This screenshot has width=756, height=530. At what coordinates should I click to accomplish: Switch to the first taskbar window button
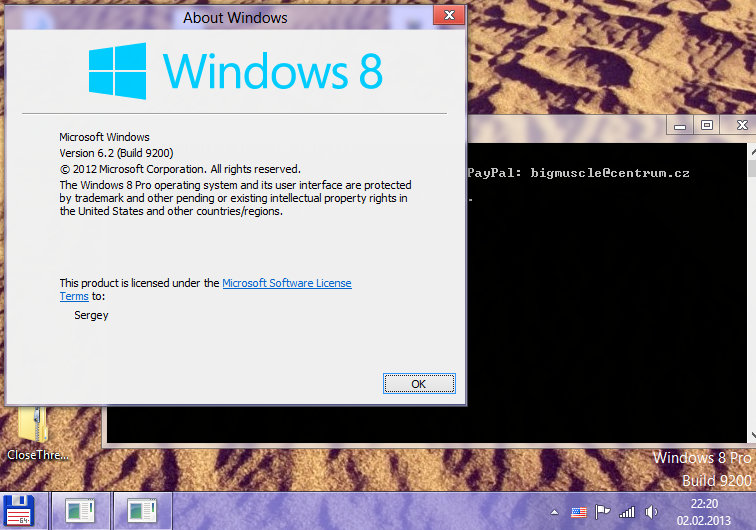[x=79, y=510]
